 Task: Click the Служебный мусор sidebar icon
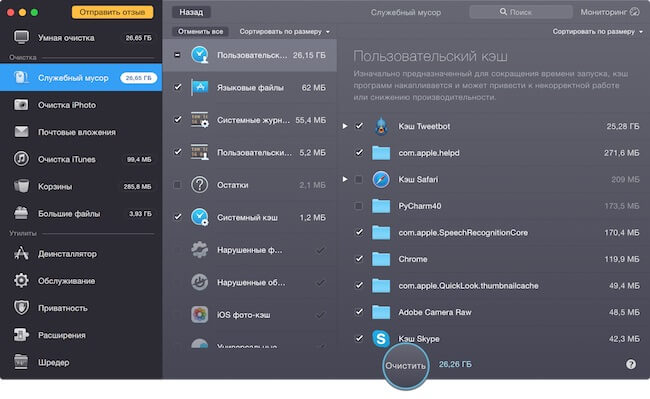(21, 77)
